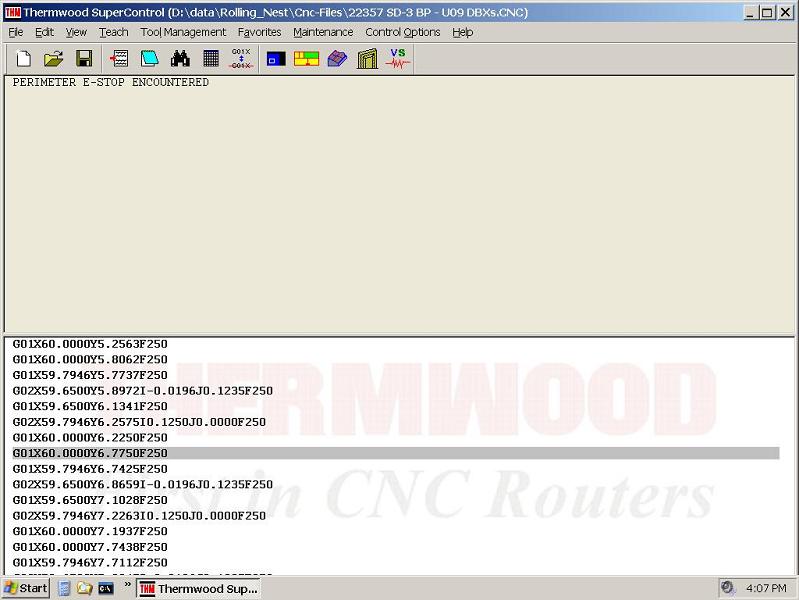Open the Teach menu
Image resolution: width=799 pixels, height=600 pixels.
coord(114,32)
